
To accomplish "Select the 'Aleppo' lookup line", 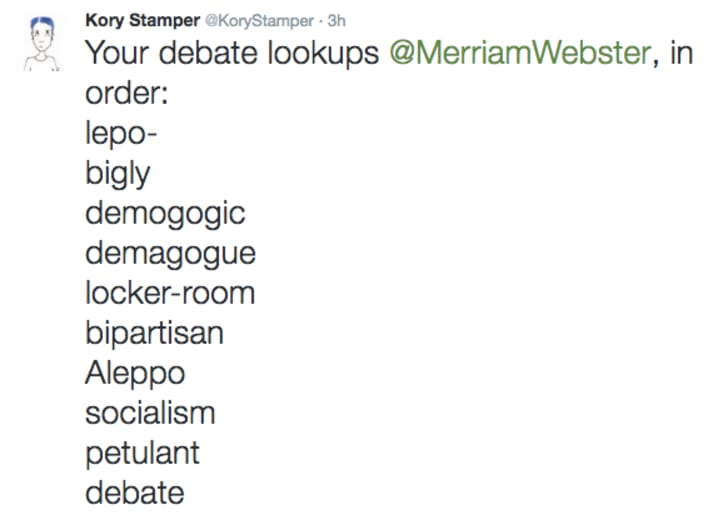I will coord(135,374).
